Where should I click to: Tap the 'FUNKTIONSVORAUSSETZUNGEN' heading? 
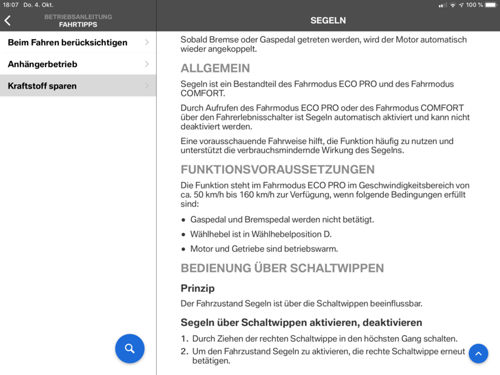(x=278, y=170)
